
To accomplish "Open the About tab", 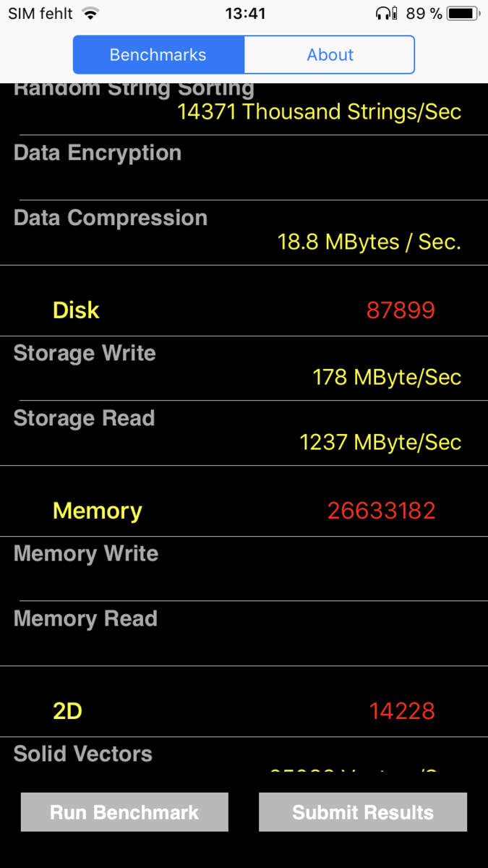I will 330,55.
